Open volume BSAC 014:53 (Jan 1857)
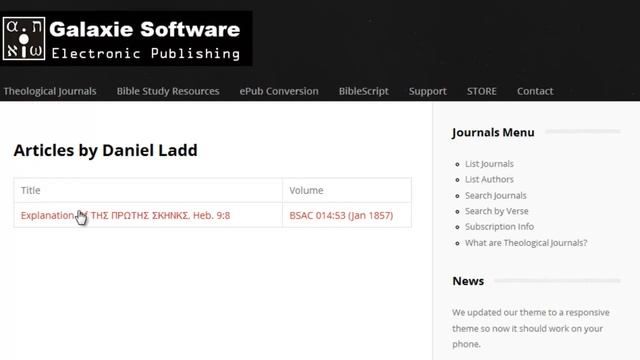This screenshot has width=640, height=360. [x=341, y=215]
